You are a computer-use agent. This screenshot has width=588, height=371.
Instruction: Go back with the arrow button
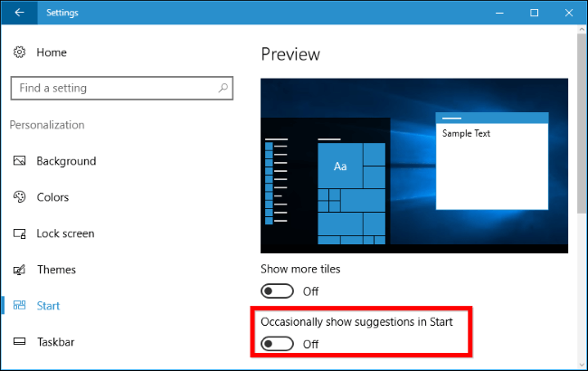(x=19, y=13)
